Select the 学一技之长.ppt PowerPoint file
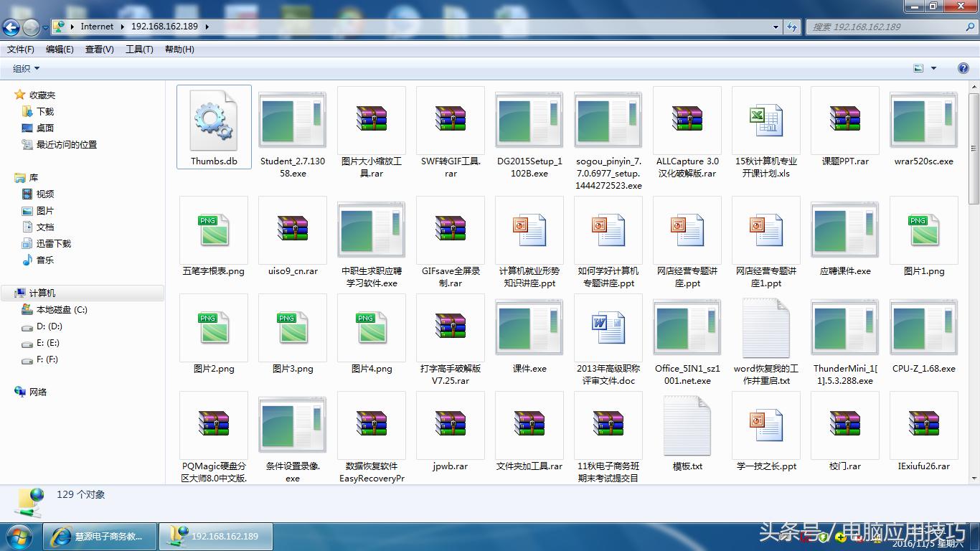Screen dimensions: 980x551 766,425
